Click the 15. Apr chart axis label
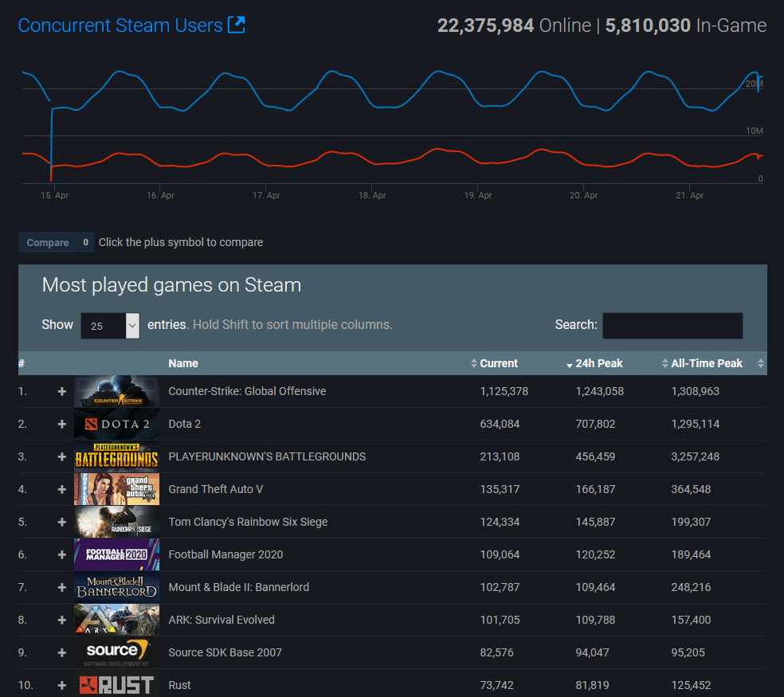 click(54, 195)
